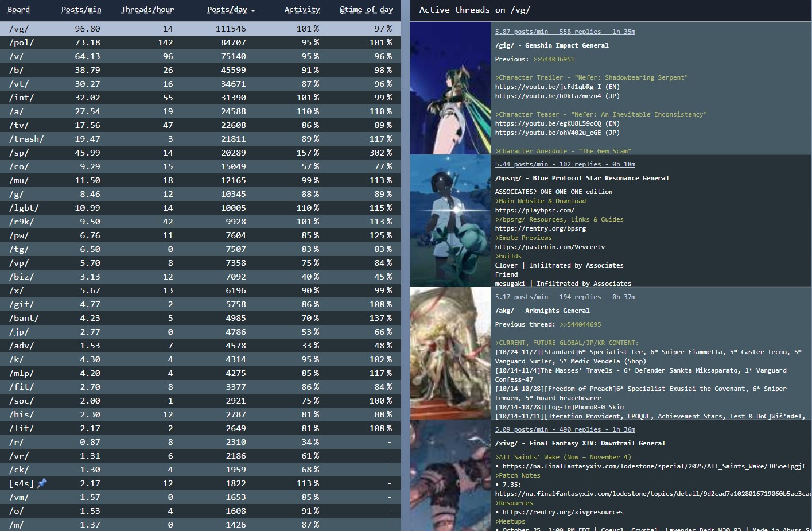Click the "/xivg/ - Final Fantasy XIV: Dawntrail General" title
The image size is (812, 531).
580,443
